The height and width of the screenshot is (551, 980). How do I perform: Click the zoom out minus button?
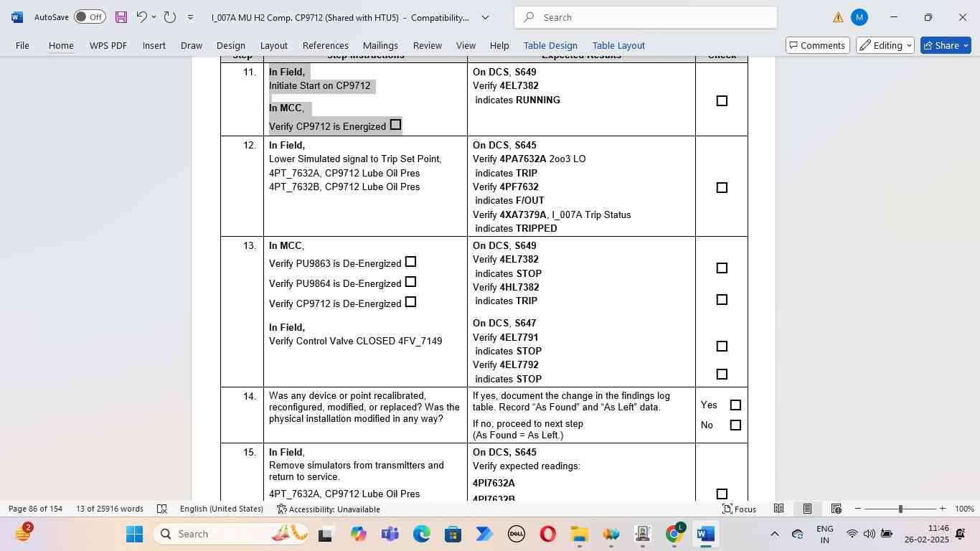(x=857, y=509)
